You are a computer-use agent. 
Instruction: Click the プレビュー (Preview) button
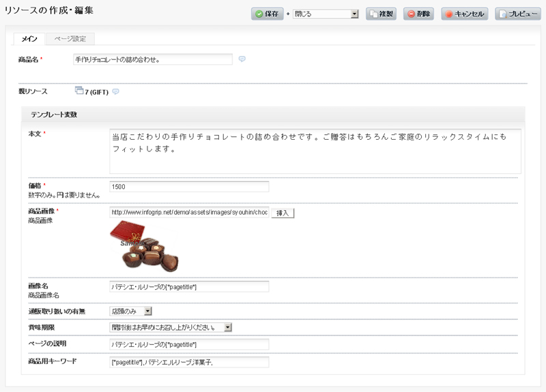[x=518, y=14]
